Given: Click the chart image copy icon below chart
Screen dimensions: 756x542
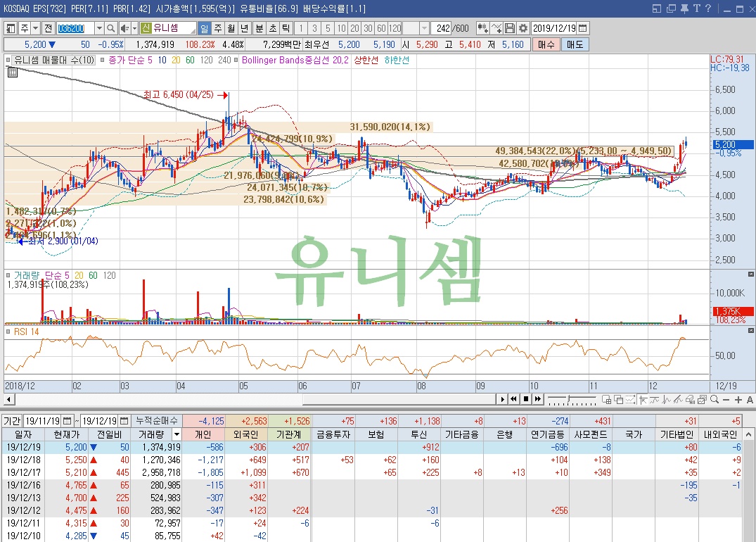Looking at the screenshot, I should click(x=702, y=400).
